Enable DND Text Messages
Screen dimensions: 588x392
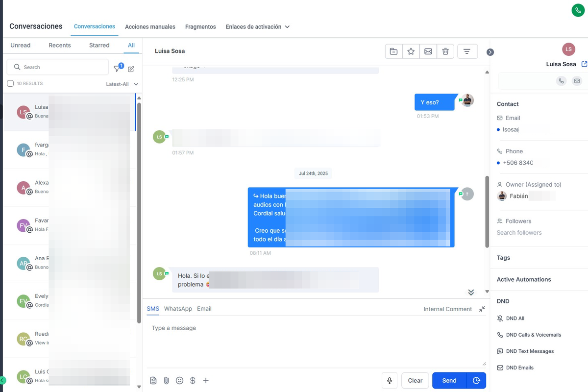(530, 351)
